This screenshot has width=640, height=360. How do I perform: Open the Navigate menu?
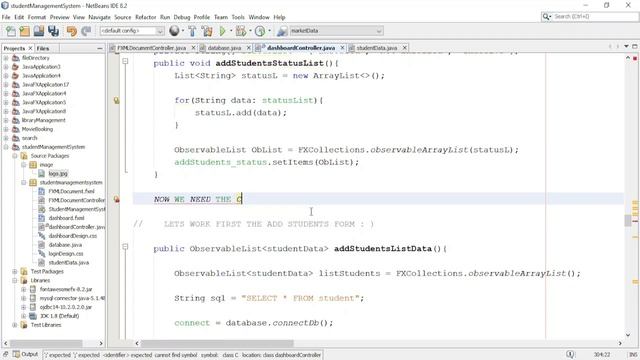[x=100, y=17]
